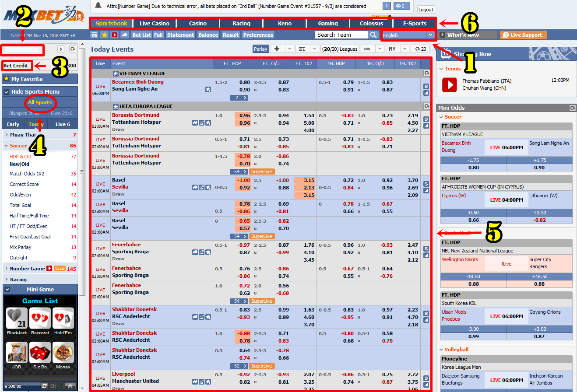Image resolution: width=577 pixels, height=392 pixels.
Task: Open the Preferences button
Action: [x=258, y=35]
